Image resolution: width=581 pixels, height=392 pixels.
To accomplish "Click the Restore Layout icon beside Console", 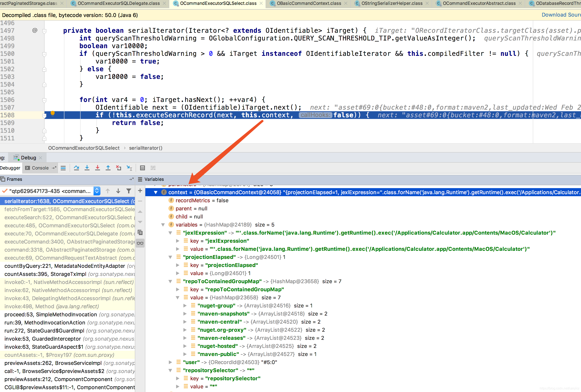I will point(54,168).
